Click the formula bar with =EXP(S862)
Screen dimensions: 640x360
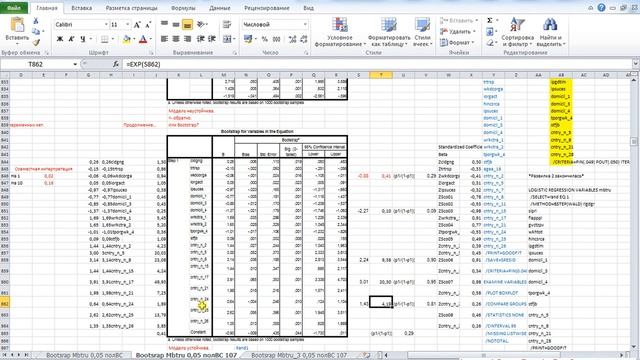[x=377, y=64]
